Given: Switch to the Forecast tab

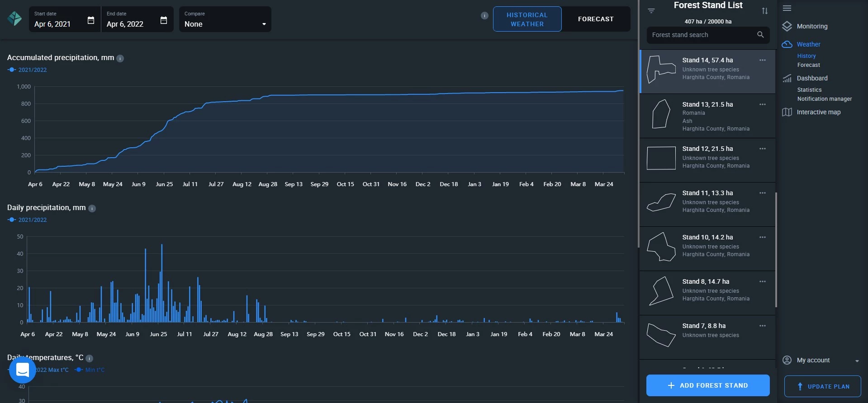Looking at the screenshot, I should pyautogui.click(x=596, y=19).
